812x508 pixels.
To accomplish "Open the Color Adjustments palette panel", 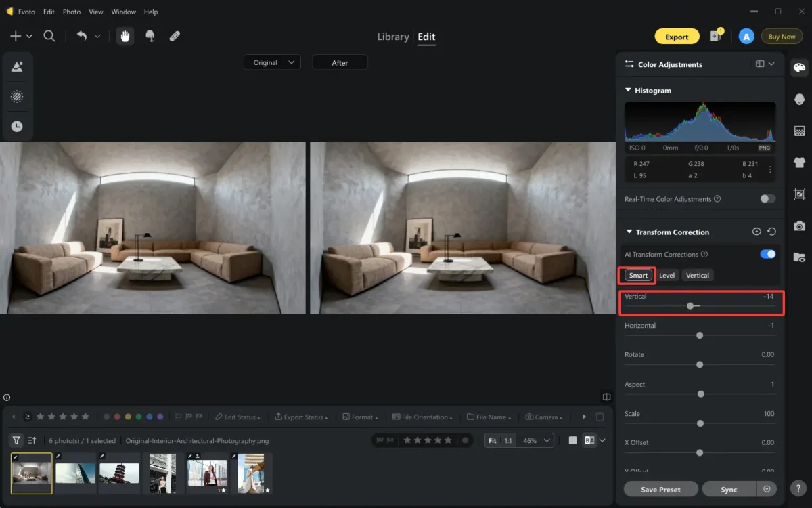I will (799, 67).
